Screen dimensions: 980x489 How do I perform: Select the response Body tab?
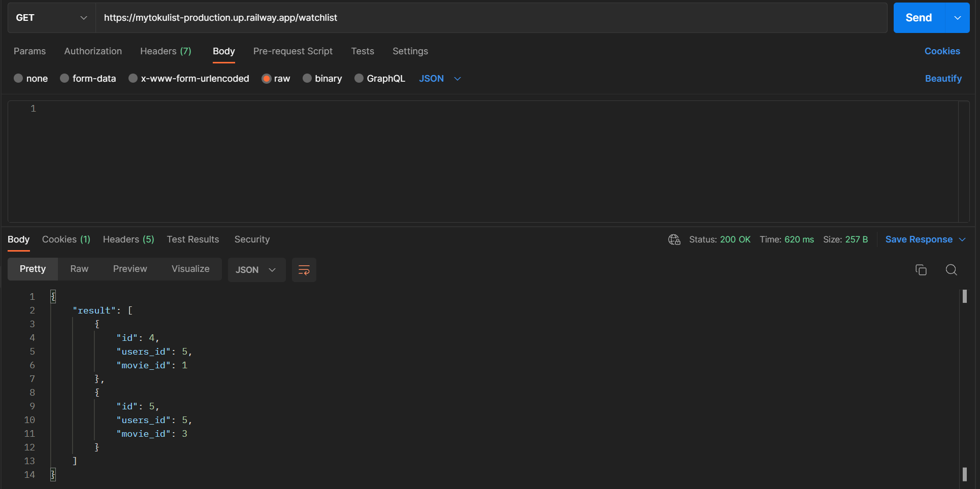click(x=19, y=239)
